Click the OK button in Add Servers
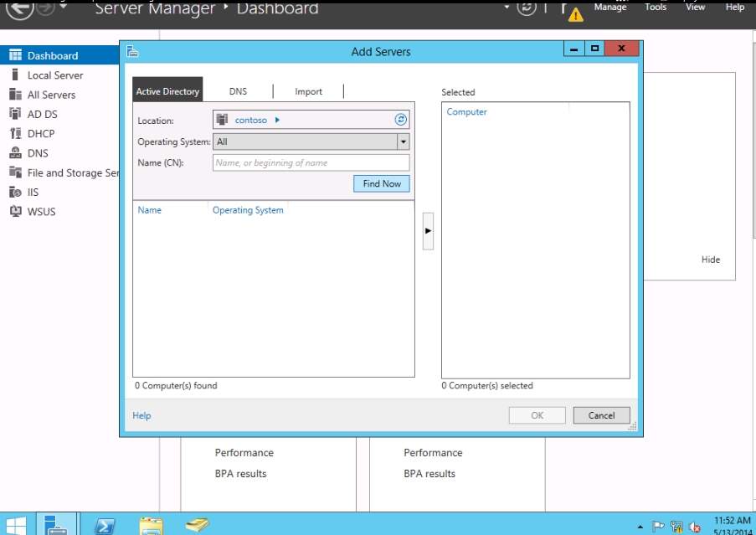Screen dimensions: 756x535 click(537, 415)
